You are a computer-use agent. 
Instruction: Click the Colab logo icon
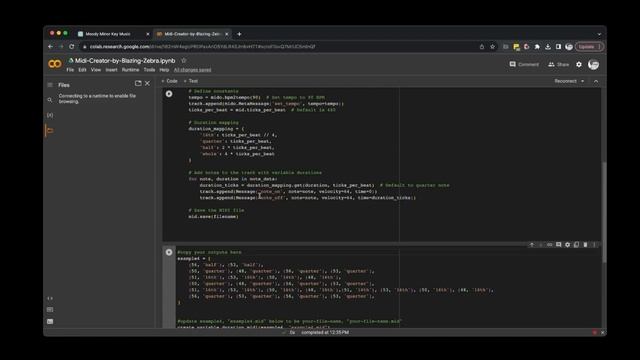point(55,64)
